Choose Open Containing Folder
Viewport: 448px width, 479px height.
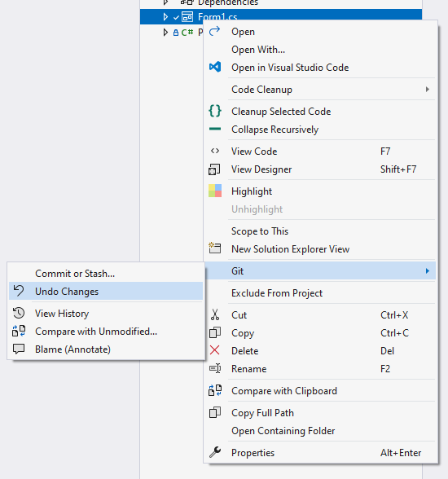(320, 431)
